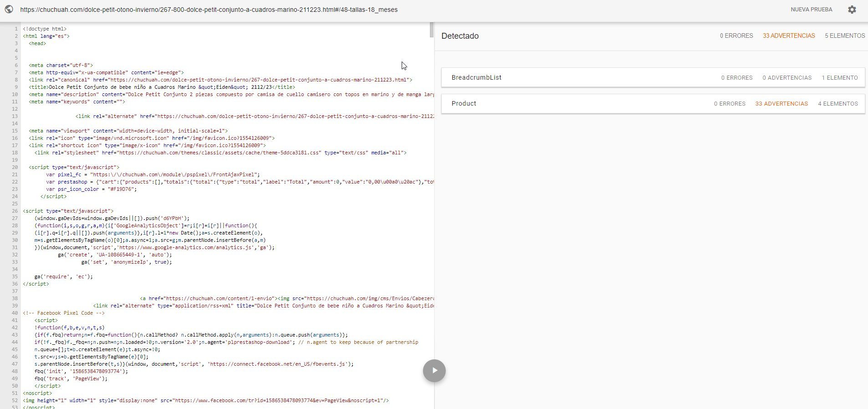868x409 pixels.
Task: Click the "var pixel_fc" code line
Action: pos(153,174)
